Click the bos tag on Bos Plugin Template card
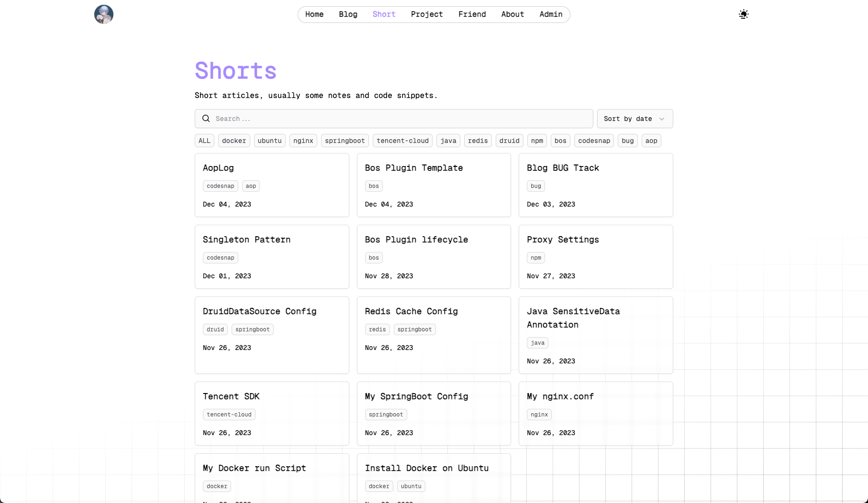The height and width of the screenshot is (503, 868). (374, 186)
